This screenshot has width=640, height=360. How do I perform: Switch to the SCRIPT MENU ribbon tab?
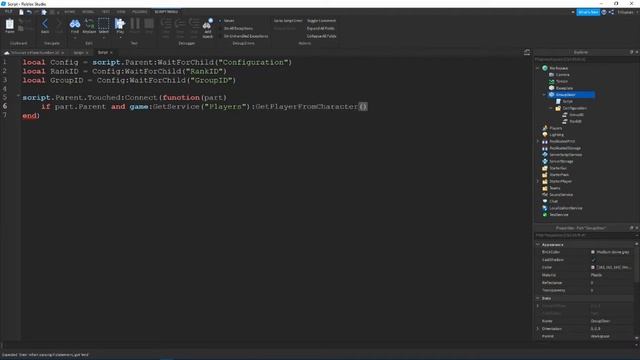click(166, 12)
